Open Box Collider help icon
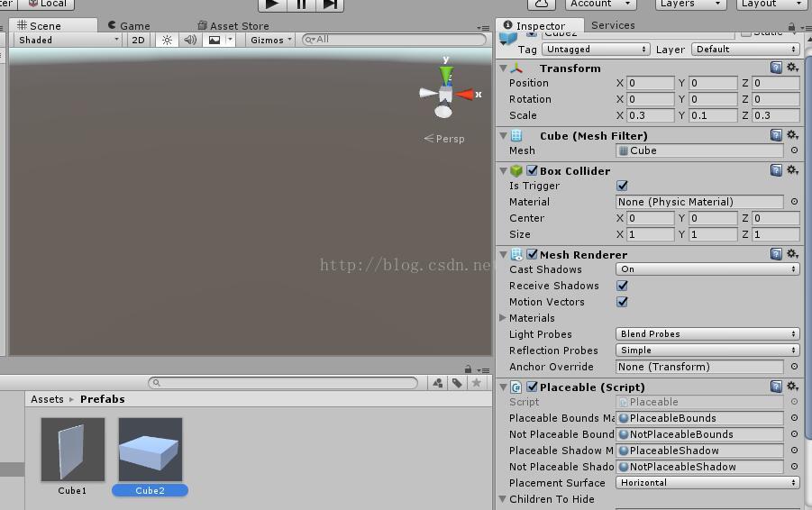Viewport: 812px width, 510px height. pos(776,170)
